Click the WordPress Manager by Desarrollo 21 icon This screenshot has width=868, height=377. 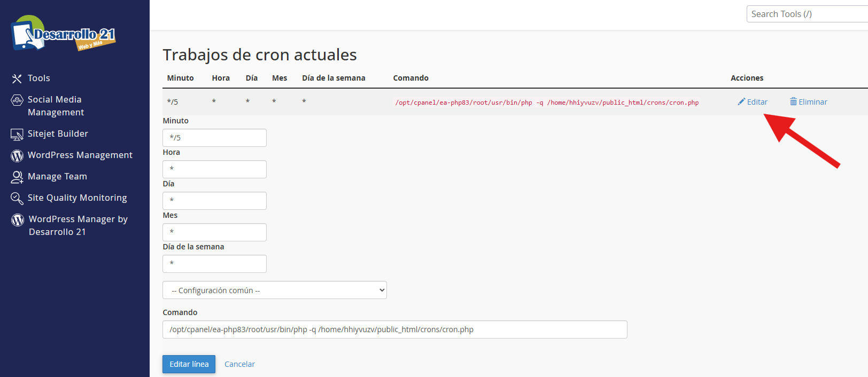18,220
